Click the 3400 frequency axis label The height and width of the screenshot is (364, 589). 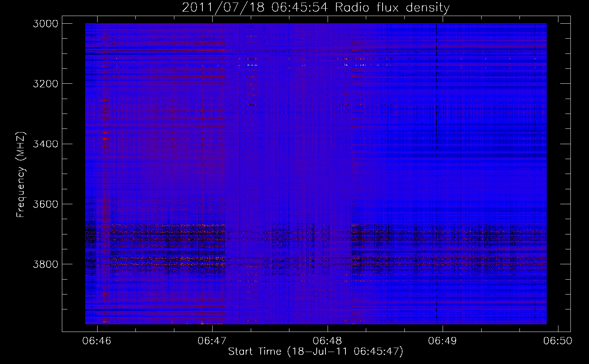(46, 144)
